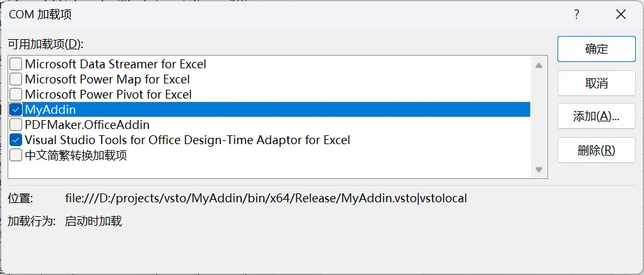Click the 删除(R) button

[x=596, y=150]
